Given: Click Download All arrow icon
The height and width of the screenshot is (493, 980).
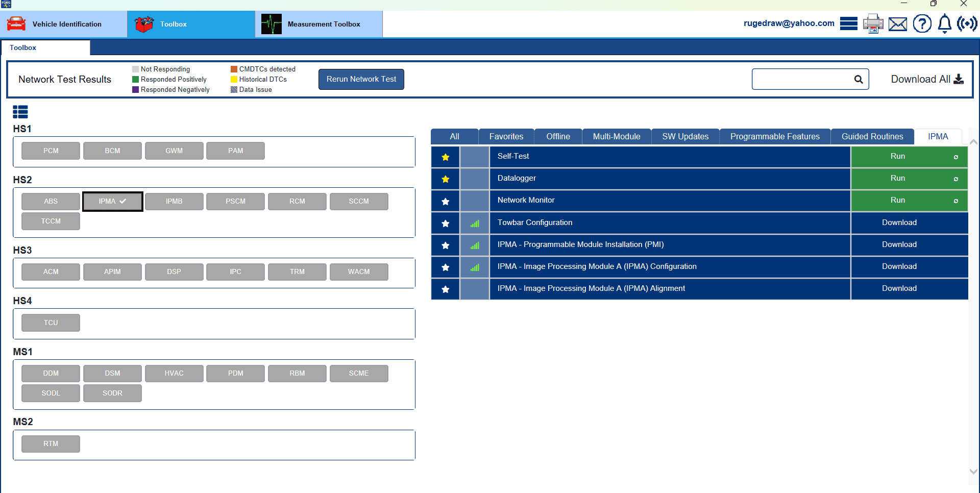Looking at the screenshot, I should coord(959,79).
